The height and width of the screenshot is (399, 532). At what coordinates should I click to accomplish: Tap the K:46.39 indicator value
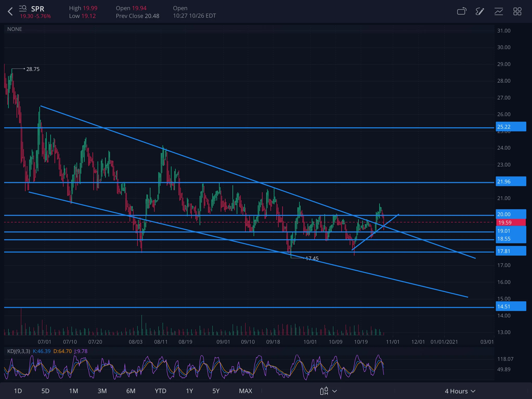42,351
